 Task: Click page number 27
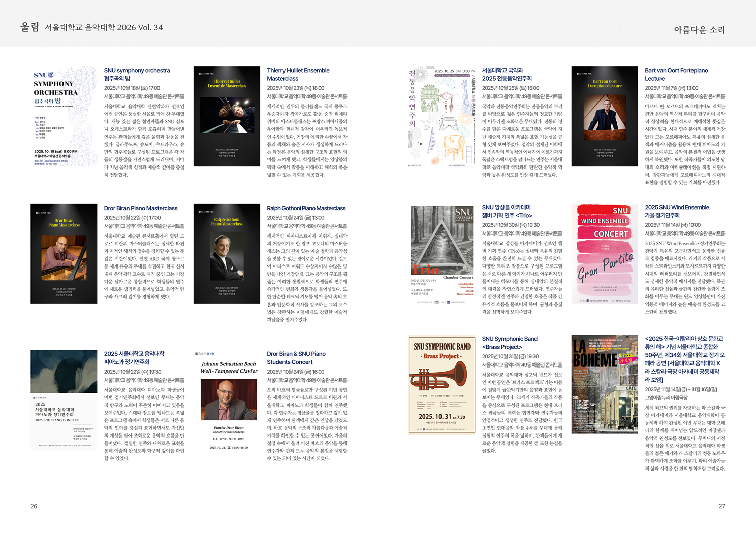[722, 506]
